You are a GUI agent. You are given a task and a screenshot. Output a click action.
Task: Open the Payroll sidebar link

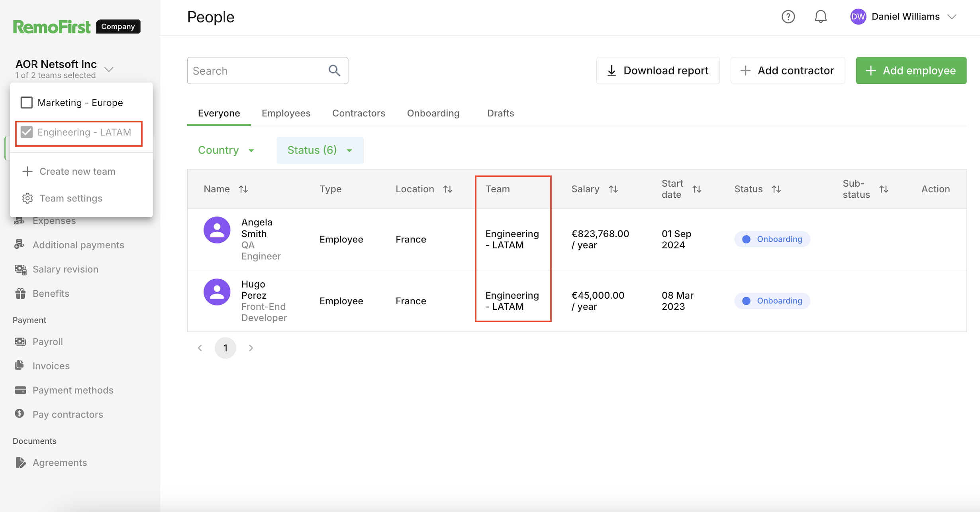(48, 342)
